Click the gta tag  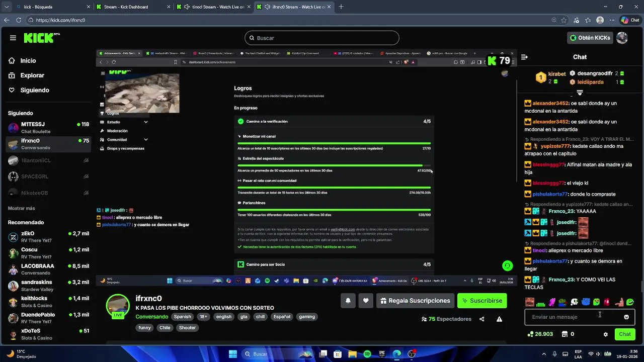pyautogui.click(x=244, y=317)
